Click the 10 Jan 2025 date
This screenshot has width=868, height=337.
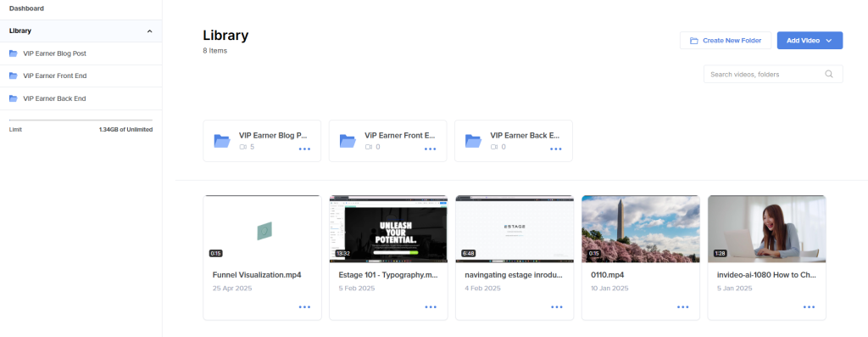coord(609,289)
